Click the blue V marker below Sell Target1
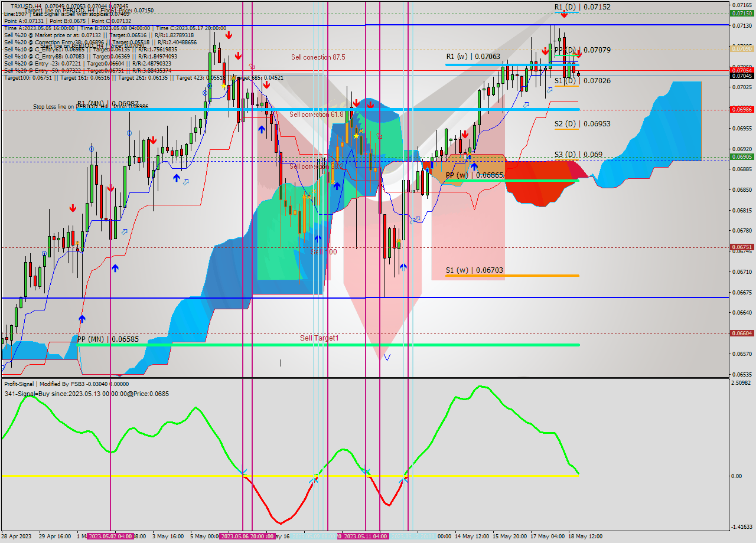Viewport: 756px width, 543px height. pos(387,357)
